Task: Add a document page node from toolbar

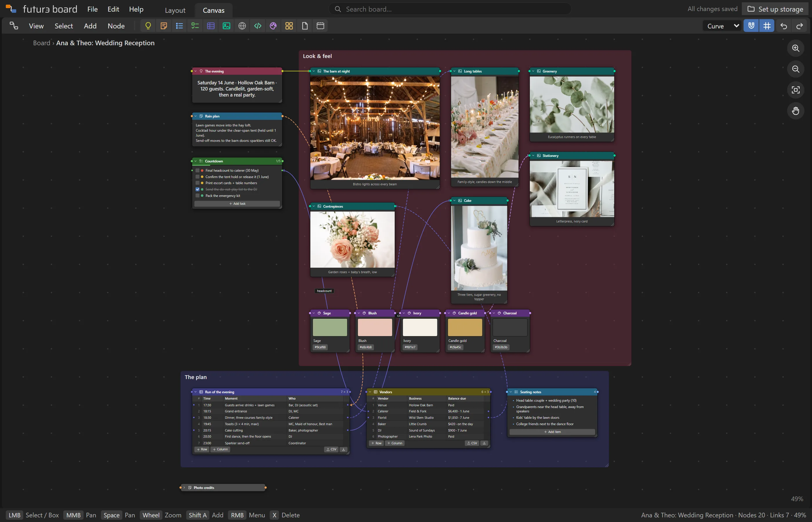Action: tap(305, 26)
